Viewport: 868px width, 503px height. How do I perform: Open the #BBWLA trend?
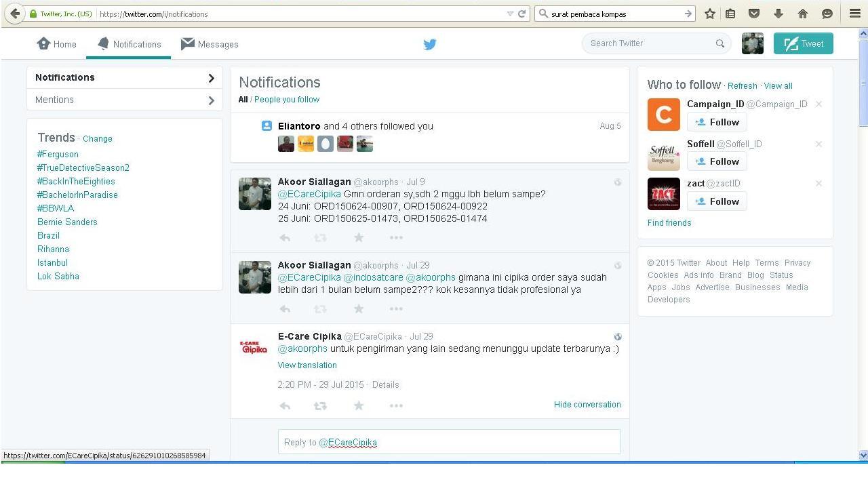click(56, 208)
